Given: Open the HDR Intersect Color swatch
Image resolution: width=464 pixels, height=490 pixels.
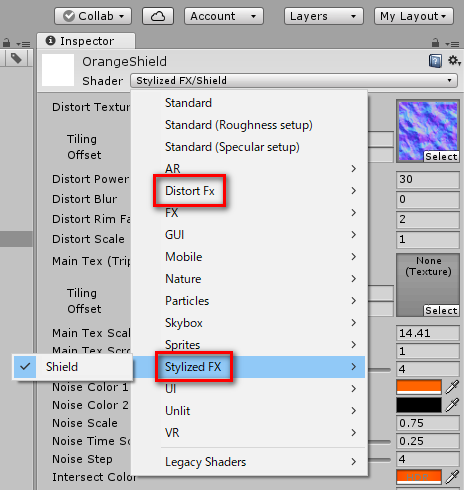Looking at the screenshot, I should tap(419, 477).
